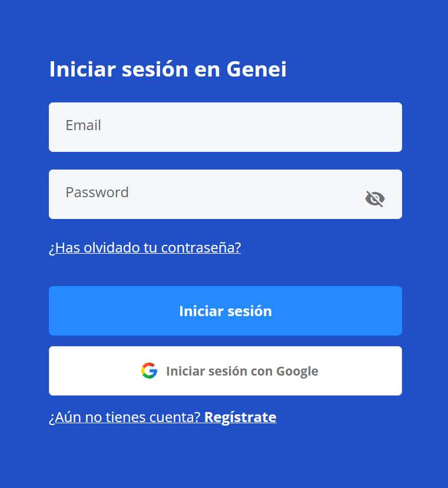Click ¿Aún no tienes cuenta? text

(x=124, y=417)
